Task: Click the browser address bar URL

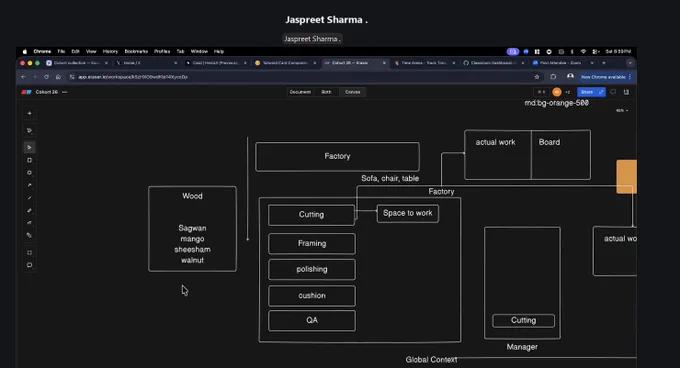Action: coord(133,77)
